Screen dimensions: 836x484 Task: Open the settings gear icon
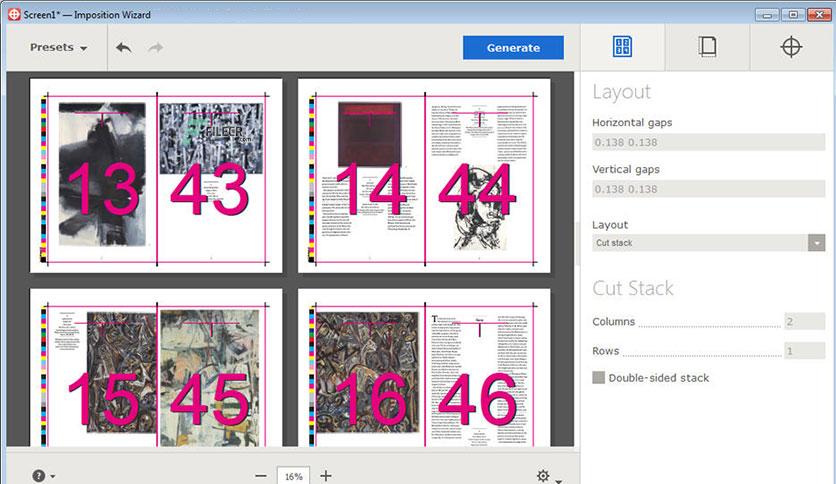tap(543, 475)
